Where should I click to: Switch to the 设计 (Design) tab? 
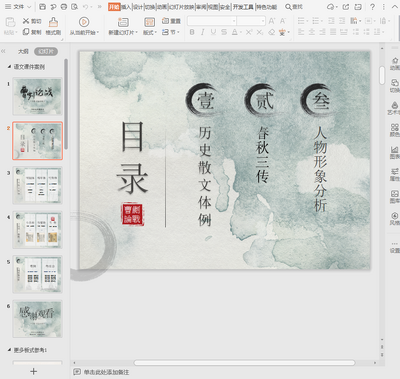coord(137,7)
